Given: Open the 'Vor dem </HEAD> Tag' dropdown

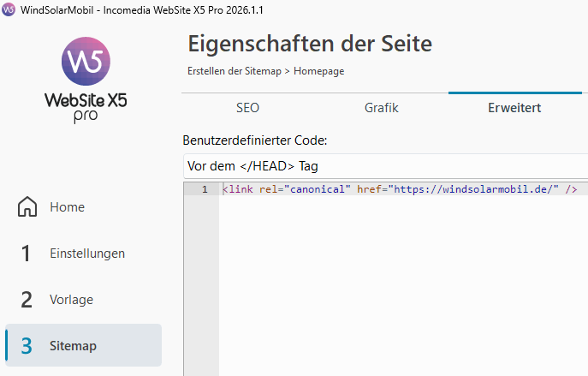Looking at the screenshot, I should pyautogui.click(x=385, y=166).
